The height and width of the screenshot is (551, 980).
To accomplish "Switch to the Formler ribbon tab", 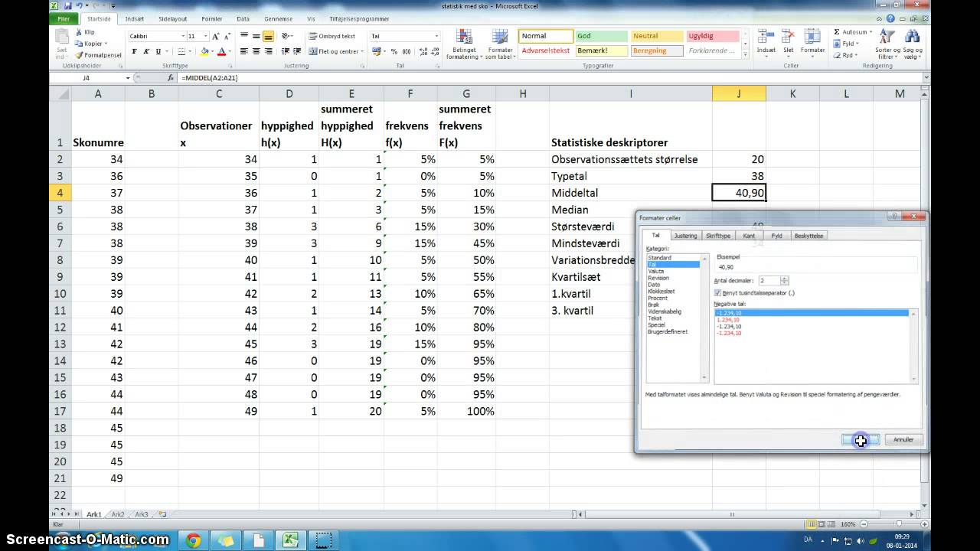I will (212, 18).
